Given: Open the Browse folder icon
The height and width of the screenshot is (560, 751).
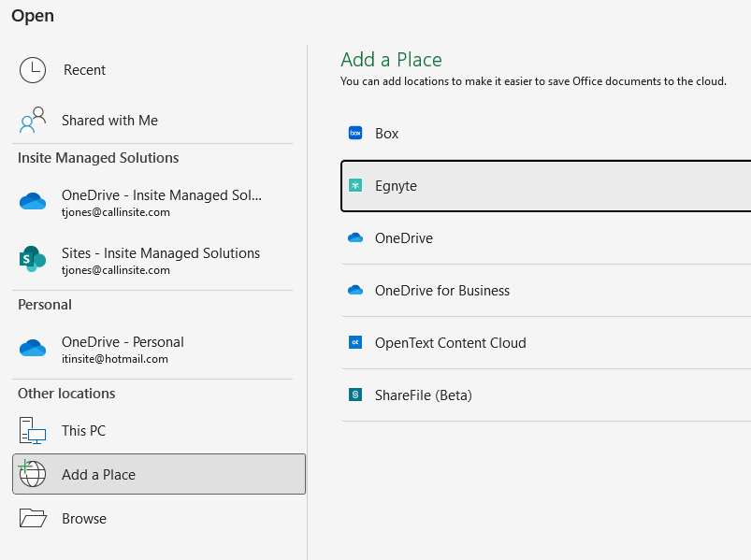Looking at the screenshot, I should coord(33,518).
